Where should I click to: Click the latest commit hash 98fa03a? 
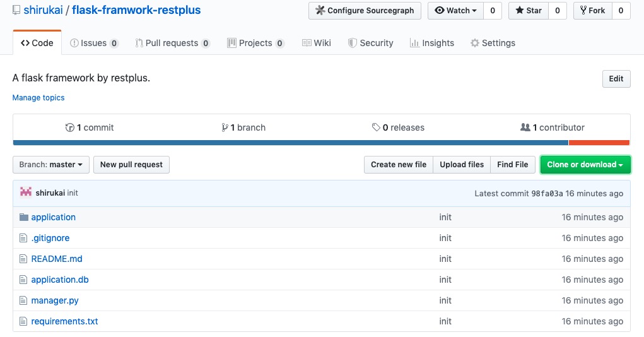click(547, 193)
